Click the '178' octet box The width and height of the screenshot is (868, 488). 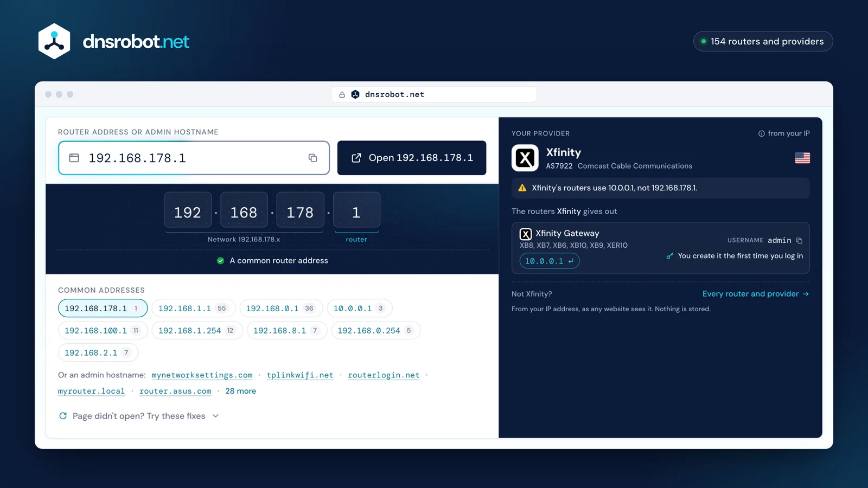click(x=301, y=210)
